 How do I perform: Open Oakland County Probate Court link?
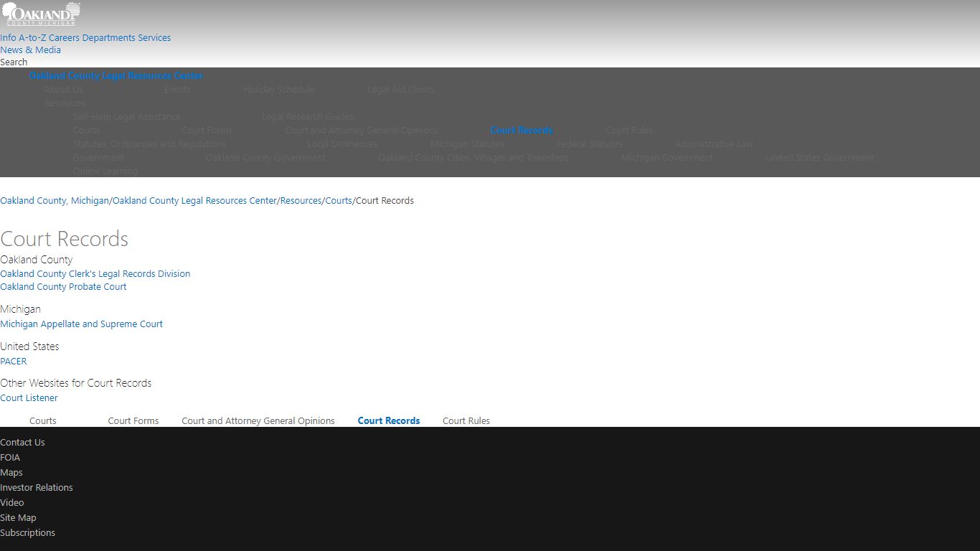[x=63, y=287]
